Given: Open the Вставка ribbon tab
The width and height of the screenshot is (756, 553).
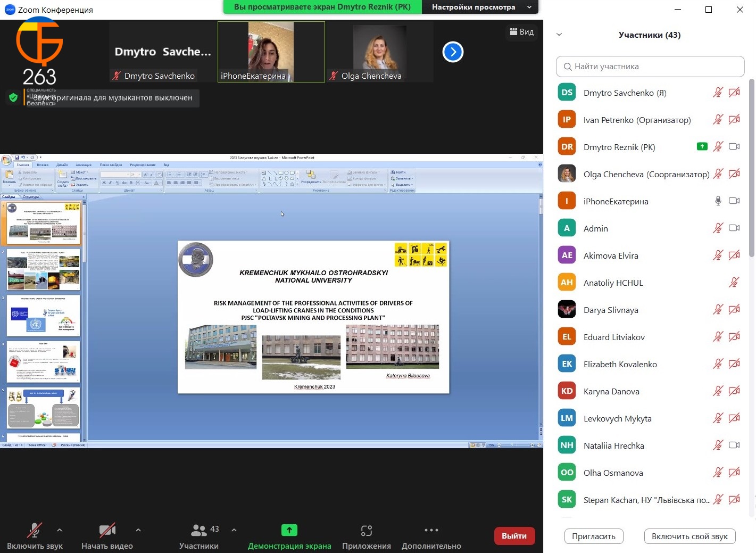Looking at the screenshot, I should click(x=43, y=165).
